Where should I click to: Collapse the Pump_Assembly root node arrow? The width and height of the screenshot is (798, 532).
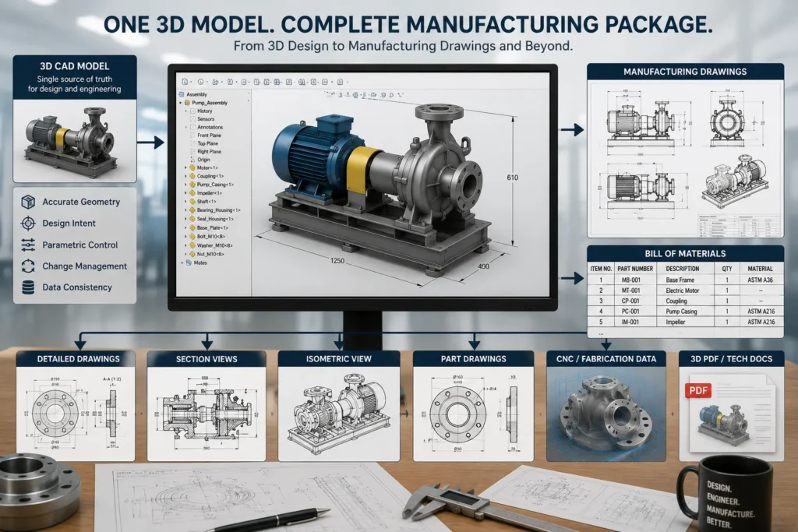180,103
